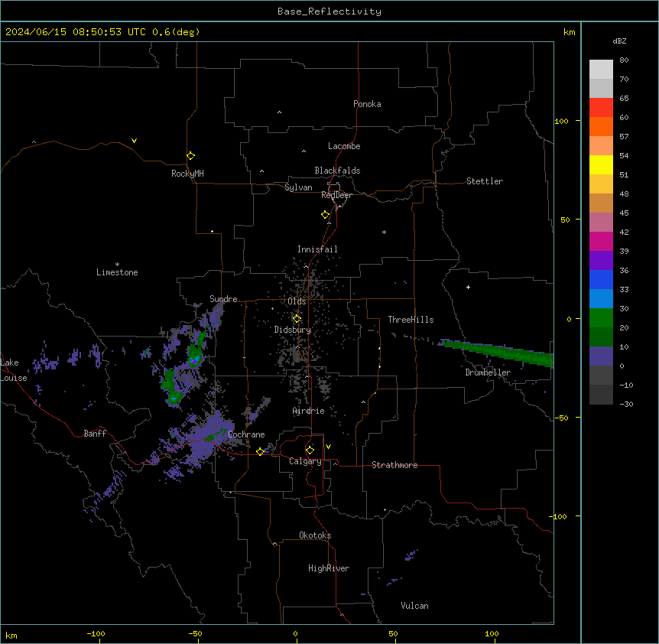Image resolution: width=659 pixels, height=644 pixels.
Task: Click the white asterisk marker east of Innisfail
Action: coord(384,232)
